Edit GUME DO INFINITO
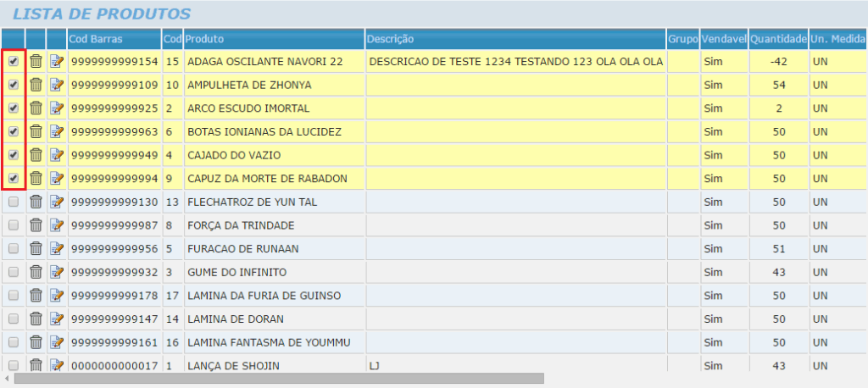This screenshot has width=868, height=388. click(x=57, y=272)
